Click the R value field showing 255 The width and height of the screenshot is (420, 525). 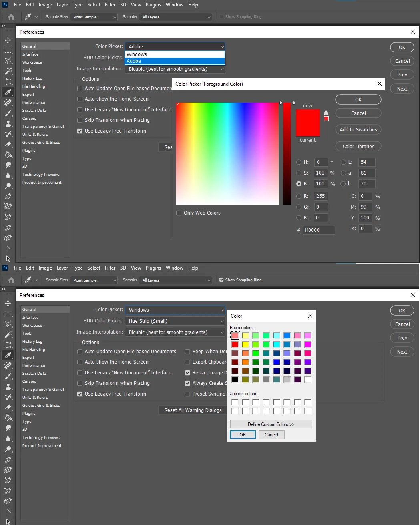pyautogui.click(x=321, y=196)
